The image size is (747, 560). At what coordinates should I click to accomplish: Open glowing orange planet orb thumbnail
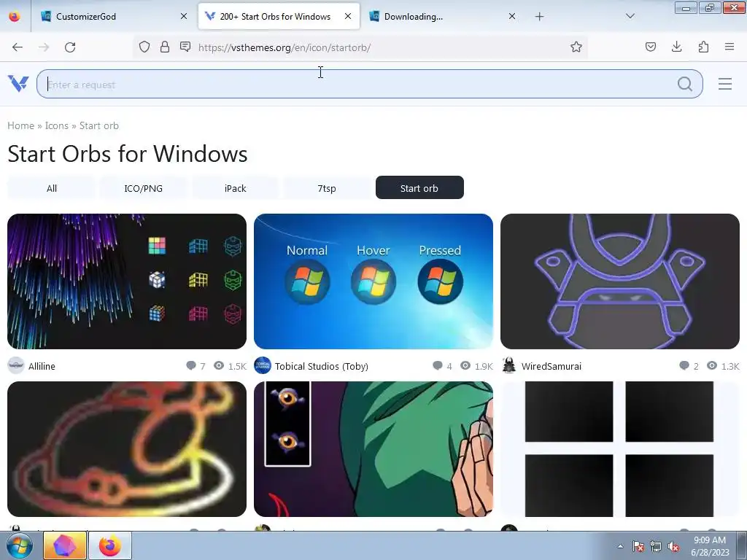[127, 449]
